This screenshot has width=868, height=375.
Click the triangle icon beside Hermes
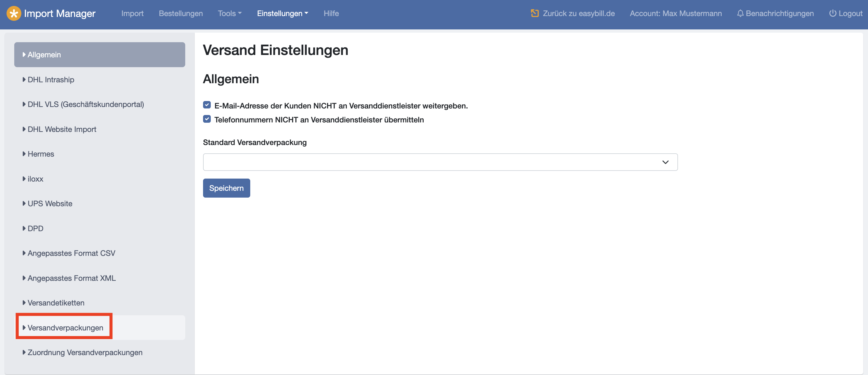click(x=24, y=154)
